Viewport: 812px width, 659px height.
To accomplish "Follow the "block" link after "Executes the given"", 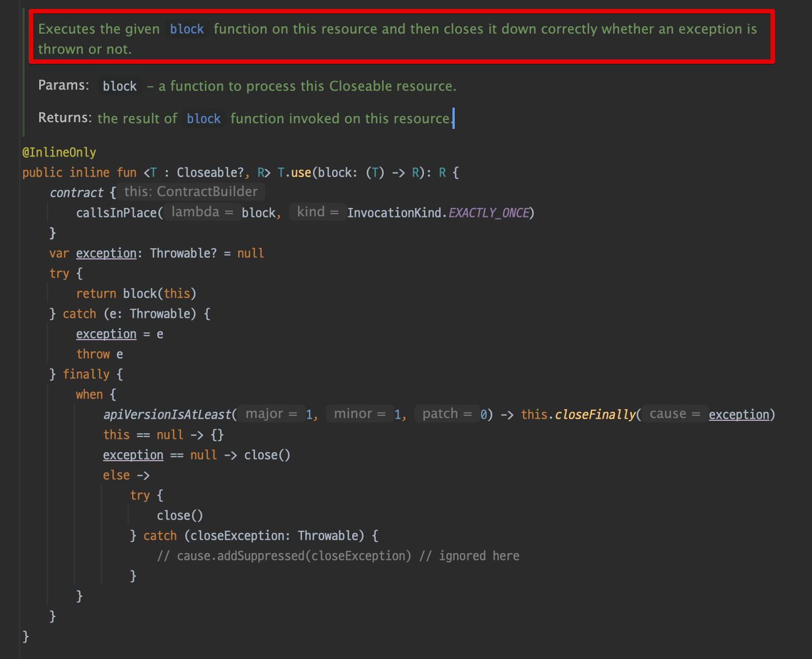I will [x=187, y=29].
